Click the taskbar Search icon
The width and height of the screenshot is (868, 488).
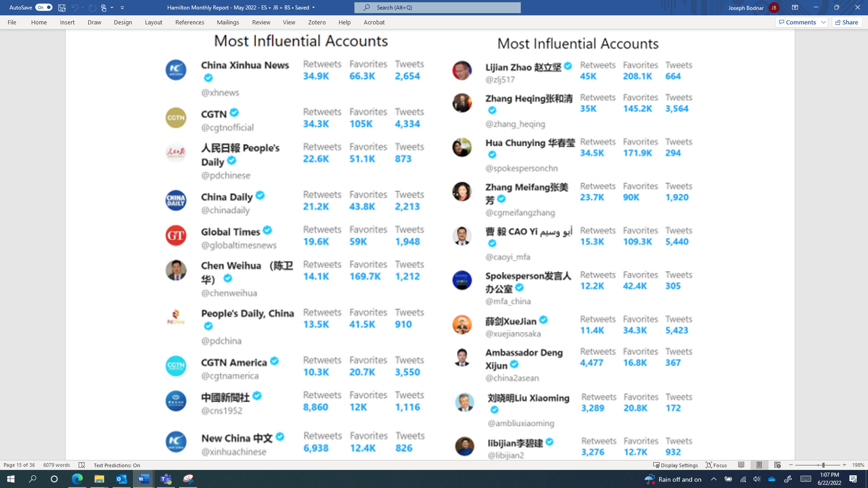pos(33,479)
